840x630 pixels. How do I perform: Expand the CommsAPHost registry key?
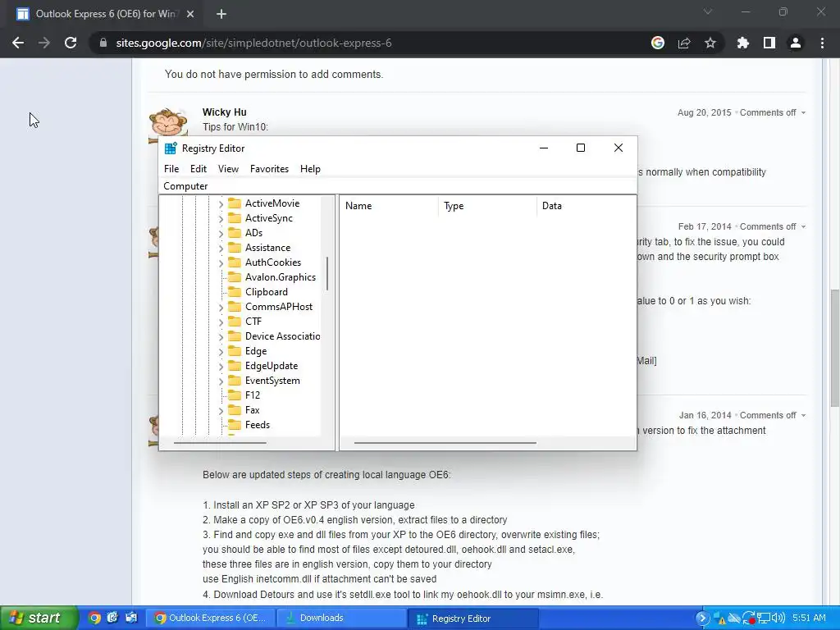tap(221, 307)
